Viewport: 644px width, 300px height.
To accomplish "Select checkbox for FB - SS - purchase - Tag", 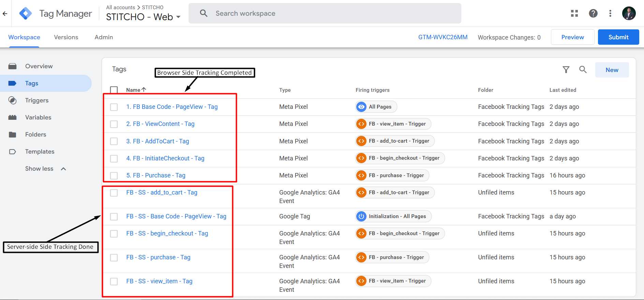I will pos(114,258).
